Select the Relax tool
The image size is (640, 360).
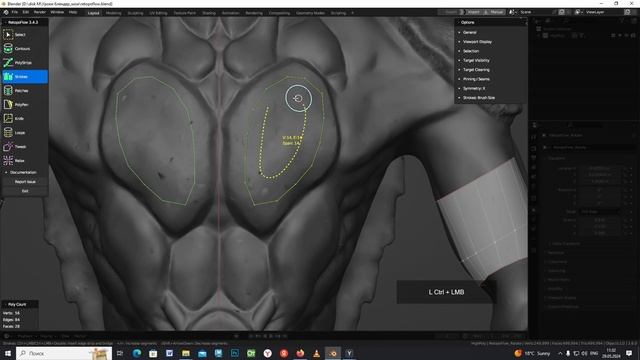click(24, 160)
